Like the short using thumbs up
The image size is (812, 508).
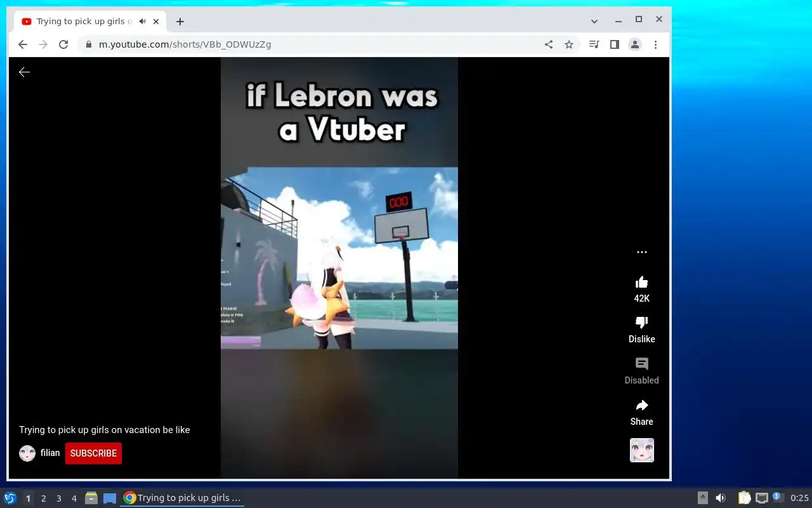tap(641, 282)
